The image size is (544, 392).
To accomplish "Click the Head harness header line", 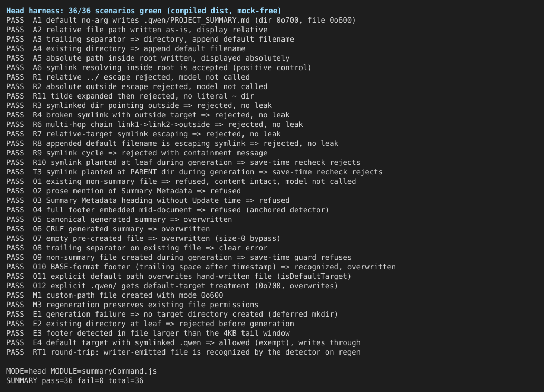I will coord(144,11).
